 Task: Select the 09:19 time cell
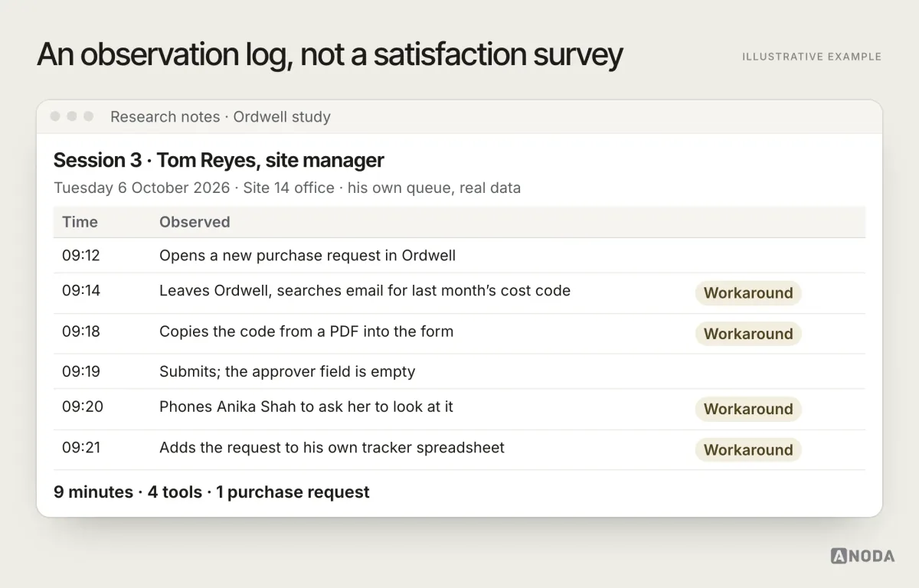(81, 371)
